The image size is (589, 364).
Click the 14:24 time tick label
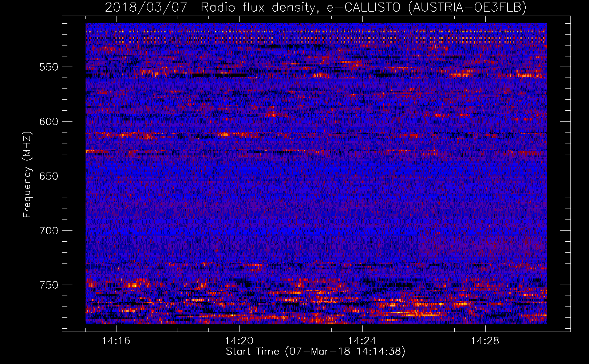362,341
